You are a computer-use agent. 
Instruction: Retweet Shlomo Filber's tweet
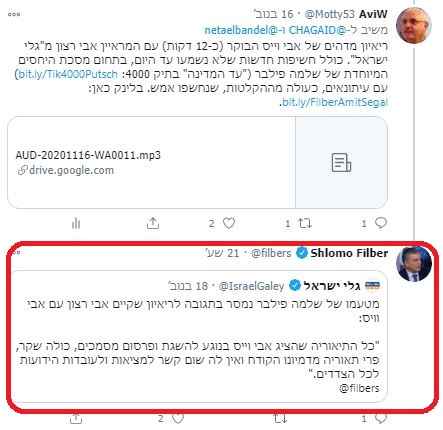(280, 419)
